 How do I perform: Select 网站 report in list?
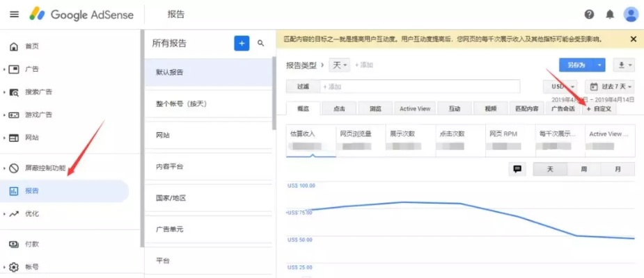(x=208, y=135)
